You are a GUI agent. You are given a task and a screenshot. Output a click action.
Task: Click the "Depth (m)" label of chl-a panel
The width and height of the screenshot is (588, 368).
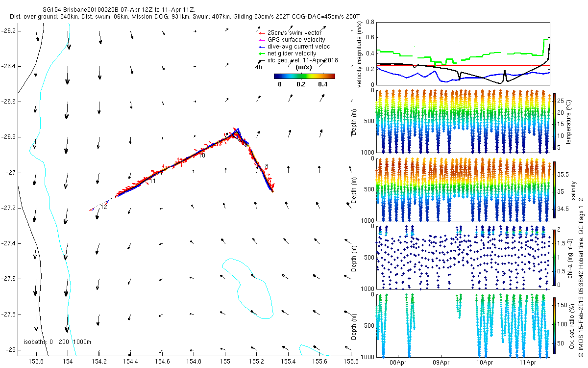click(x=354, y=258)
